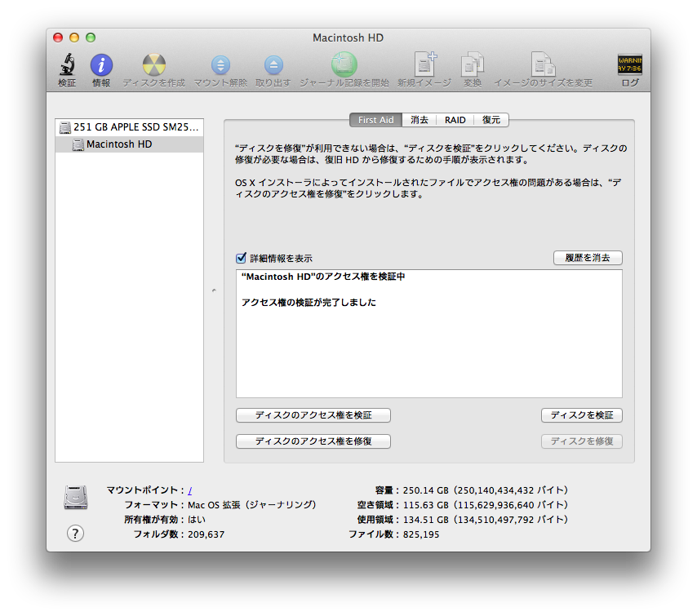Click the drive icon of 251 GB APPLE SSD
The width and height of the screenshot is (697, 616).
(65, 127)
